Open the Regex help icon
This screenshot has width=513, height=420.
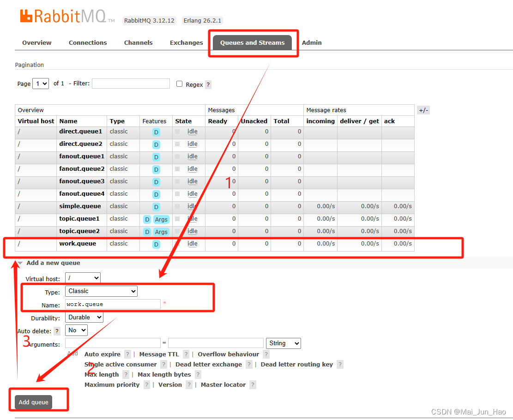click(208, 84)
